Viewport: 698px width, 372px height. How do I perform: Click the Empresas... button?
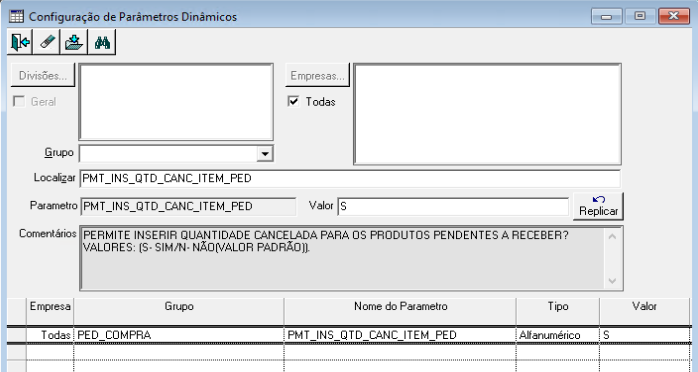pyautogui.click(x=317, y=76)
